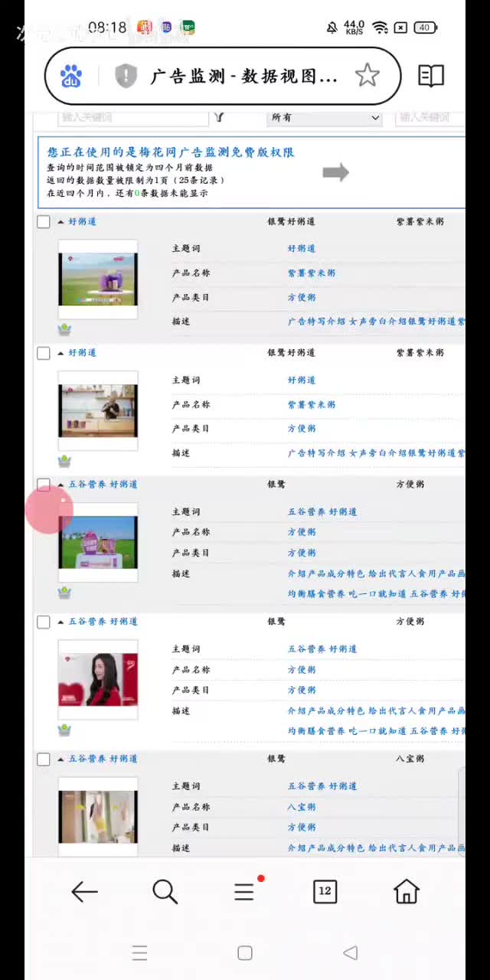Screen dimensions: 490x980
Task: Click 方便粥 产品类目 link in 八宝粥 row
Action: [301, 828]
